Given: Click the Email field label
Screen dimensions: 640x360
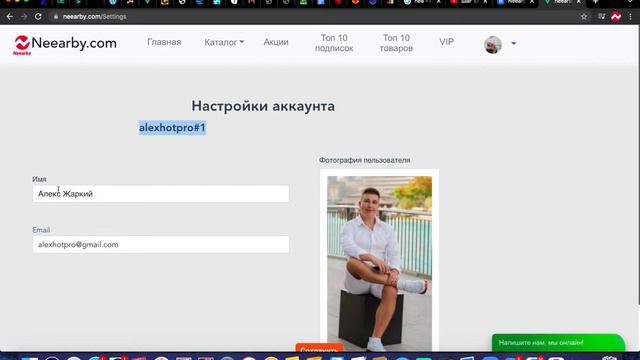Looking at the screenshot, I should [41, 230].
